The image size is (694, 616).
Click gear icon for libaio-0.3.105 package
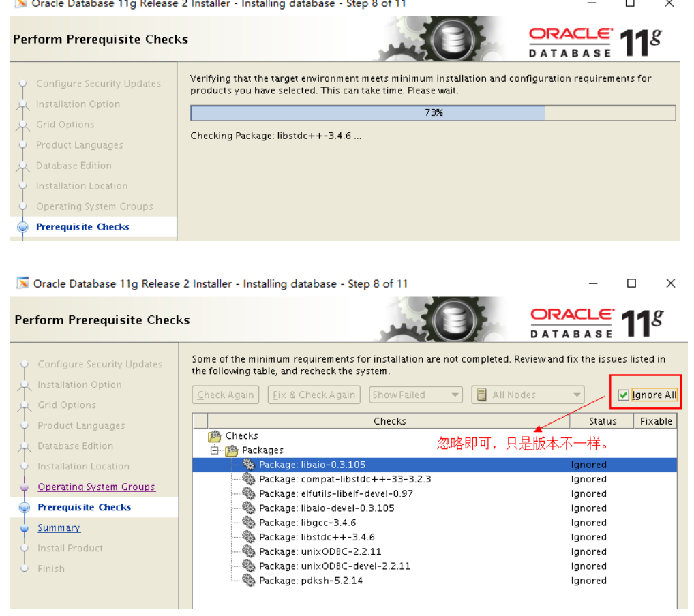point(249,465)
